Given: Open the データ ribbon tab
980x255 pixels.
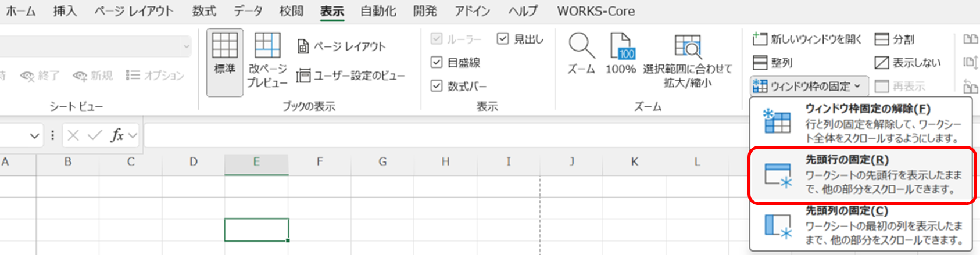Looking at the screenshot, I should [248, 11].
